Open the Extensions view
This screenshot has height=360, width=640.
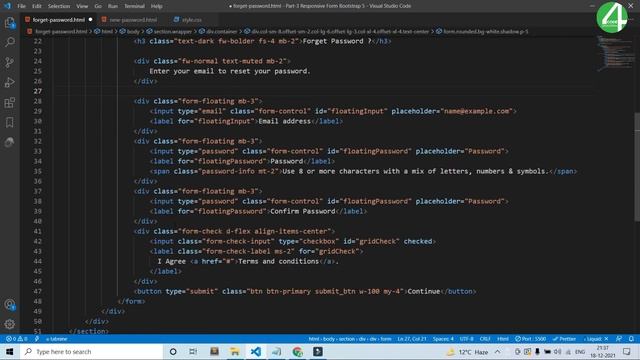pos(10,102)
